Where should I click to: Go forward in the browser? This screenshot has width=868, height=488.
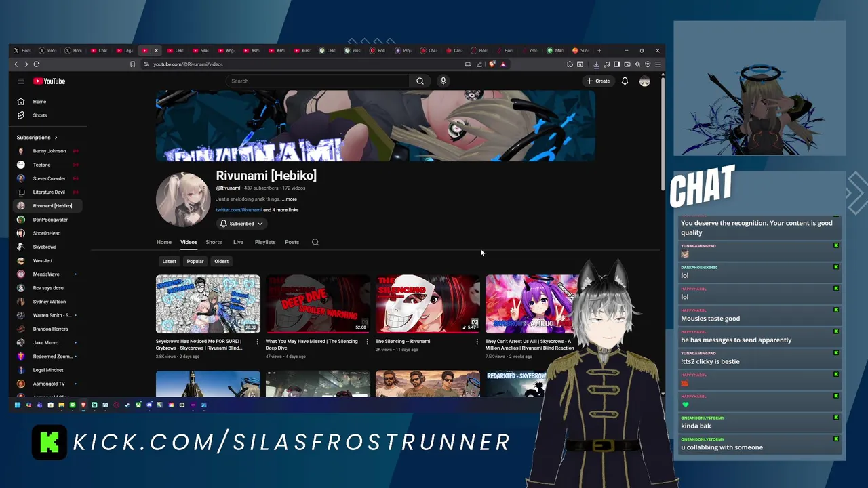[26, 64]
